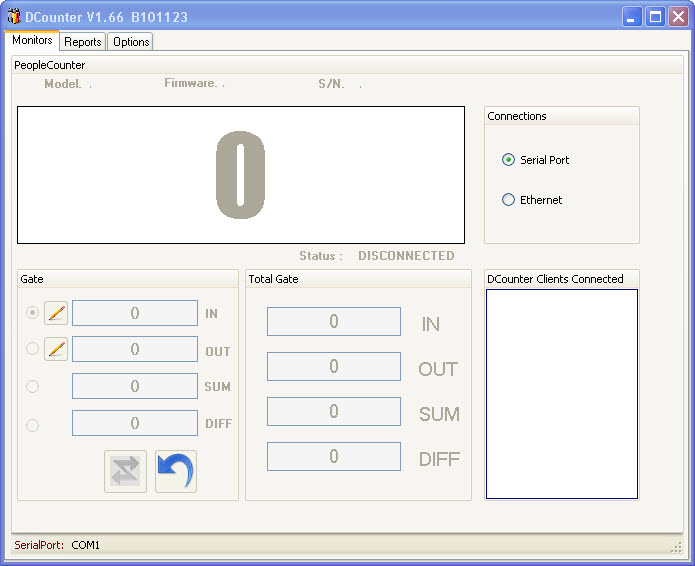The height and width of the screenshot is (566, 695).
Task: Click the pencil edit icon for Gate OUT
Action: 56,349
